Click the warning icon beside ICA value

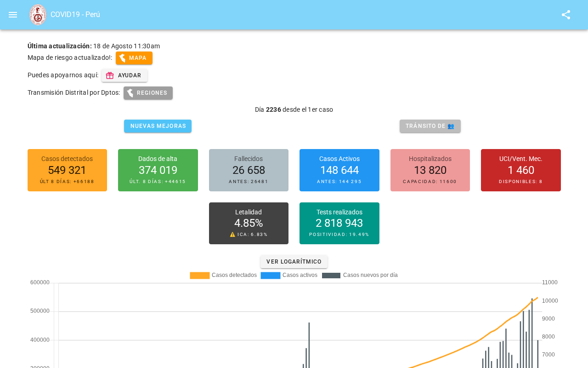click(232, 235)
